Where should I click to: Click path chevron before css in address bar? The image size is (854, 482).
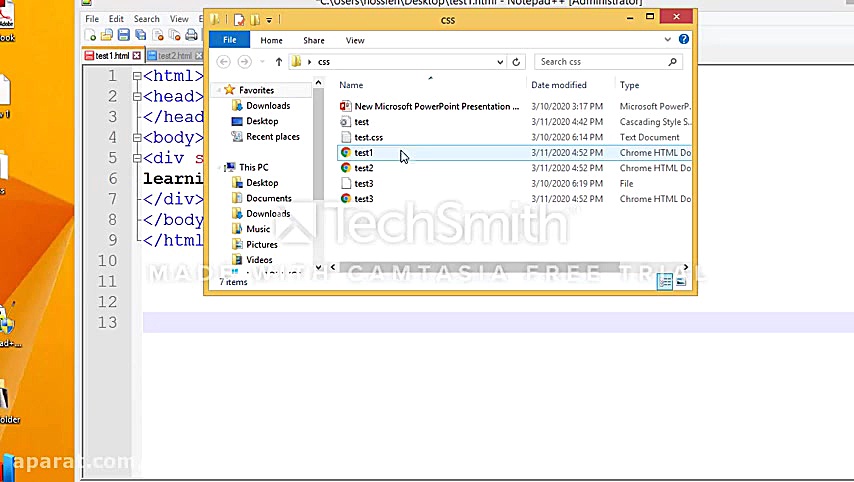coord(309,62)
